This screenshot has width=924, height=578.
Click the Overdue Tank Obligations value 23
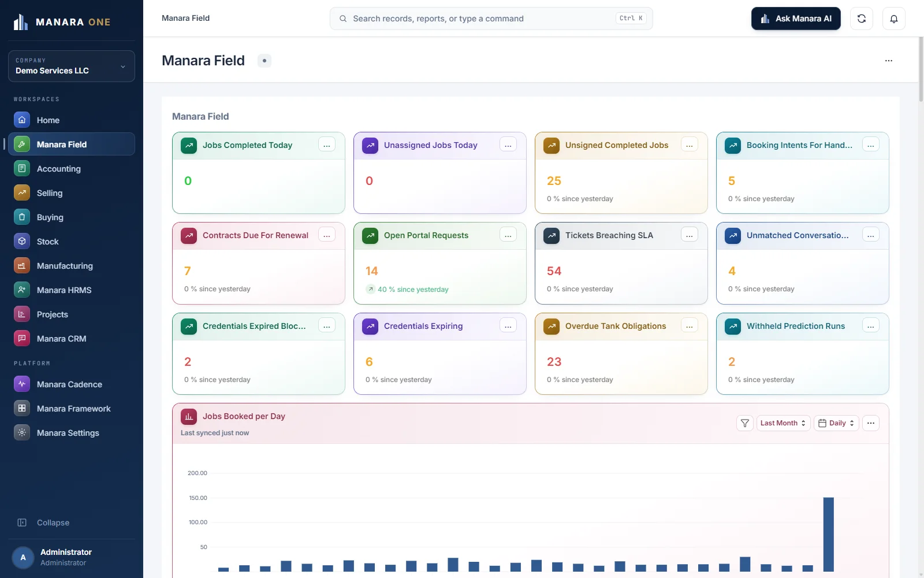[x=554, y=362]
